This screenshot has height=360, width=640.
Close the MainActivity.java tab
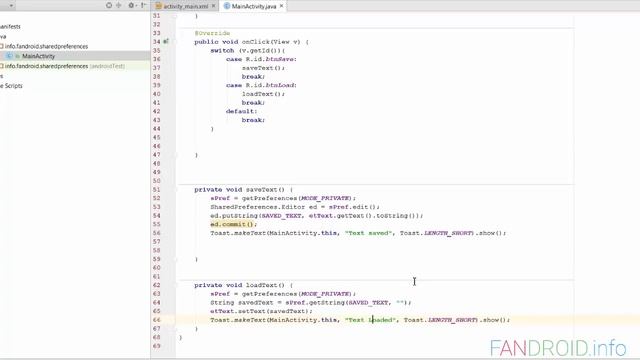(281, 6)
